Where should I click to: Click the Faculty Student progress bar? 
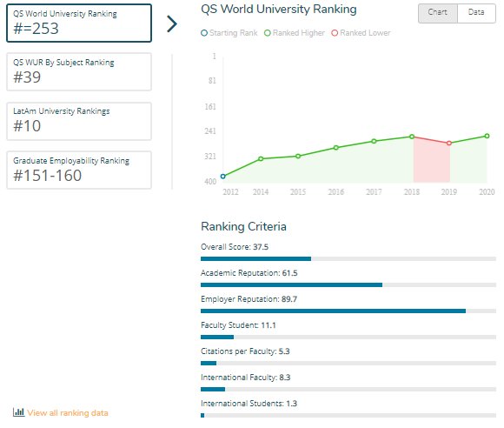tap(348, 337)
